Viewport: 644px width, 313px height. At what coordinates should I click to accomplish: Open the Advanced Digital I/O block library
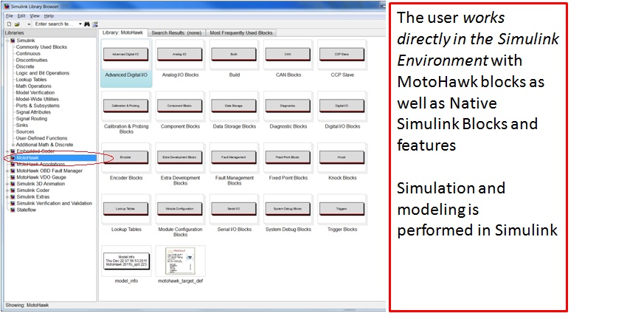(126, 54)
